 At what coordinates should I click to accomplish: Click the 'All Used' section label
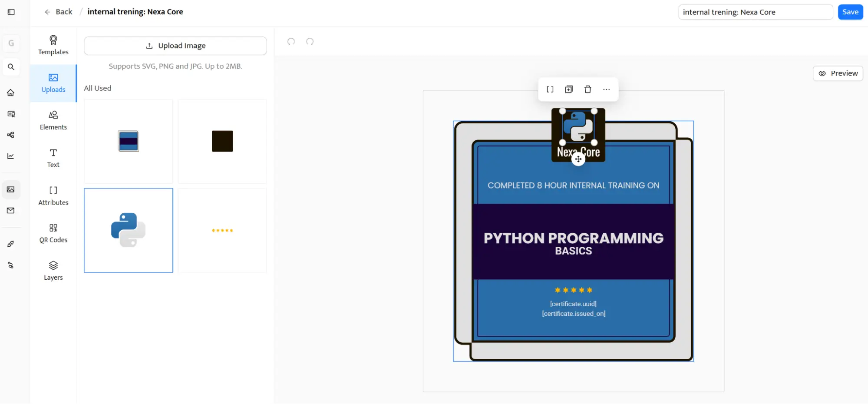[98, 88]
